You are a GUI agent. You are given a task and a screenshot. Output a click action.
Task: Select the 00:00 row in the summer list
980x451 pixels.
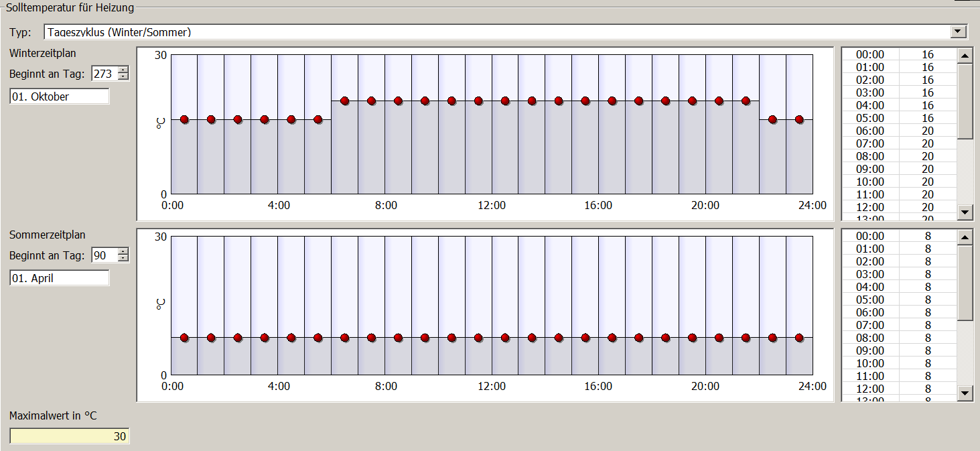click(x=899, y=236)
